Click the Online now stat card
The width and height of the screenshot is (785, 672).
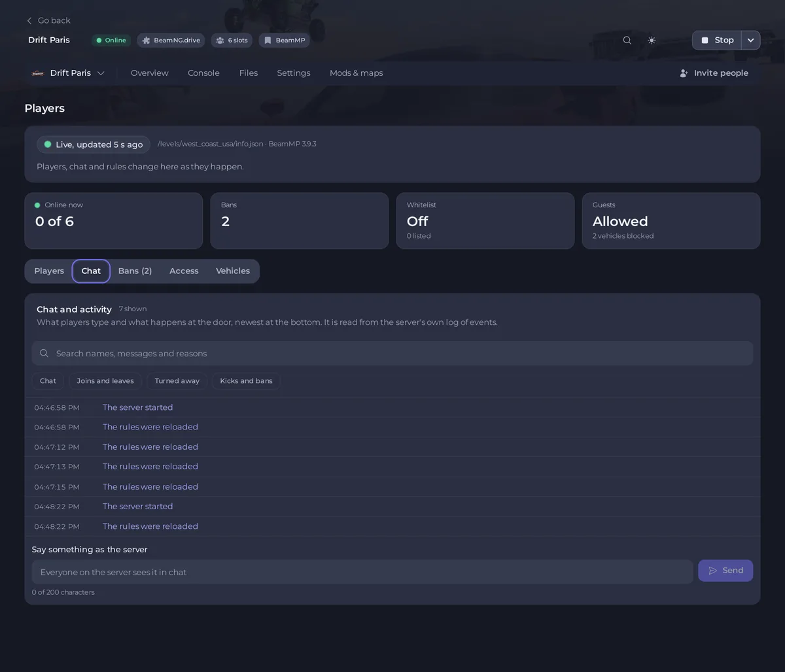(x=114, y=221)
